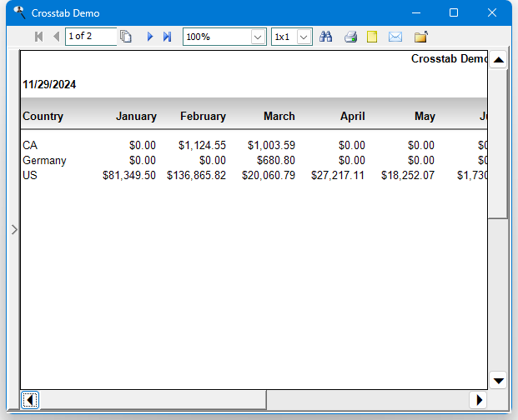The width and height of the screenshot is (518, 420).
Task: Click the $1,124.55 cell
Action: 202,145
